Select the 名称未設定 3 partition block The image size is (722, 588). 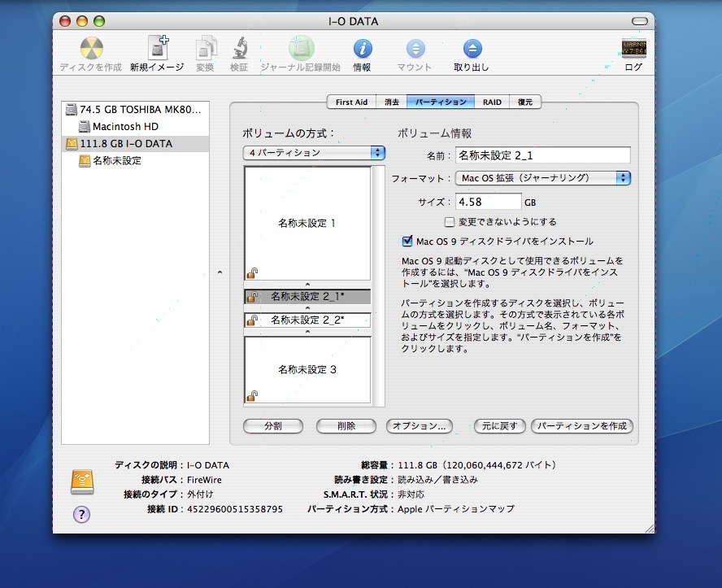tap(307, 370)
